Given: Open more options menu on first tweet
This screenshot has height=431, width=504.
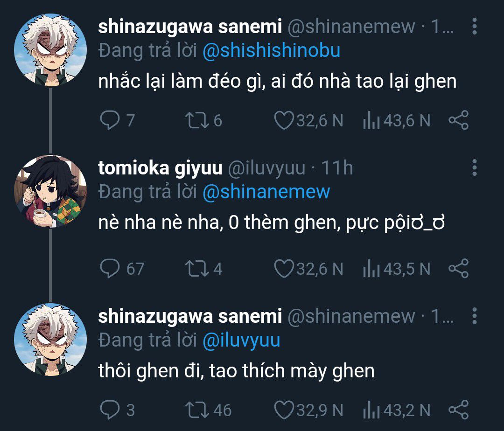Looking at the screenshot, I should point(475,26).
